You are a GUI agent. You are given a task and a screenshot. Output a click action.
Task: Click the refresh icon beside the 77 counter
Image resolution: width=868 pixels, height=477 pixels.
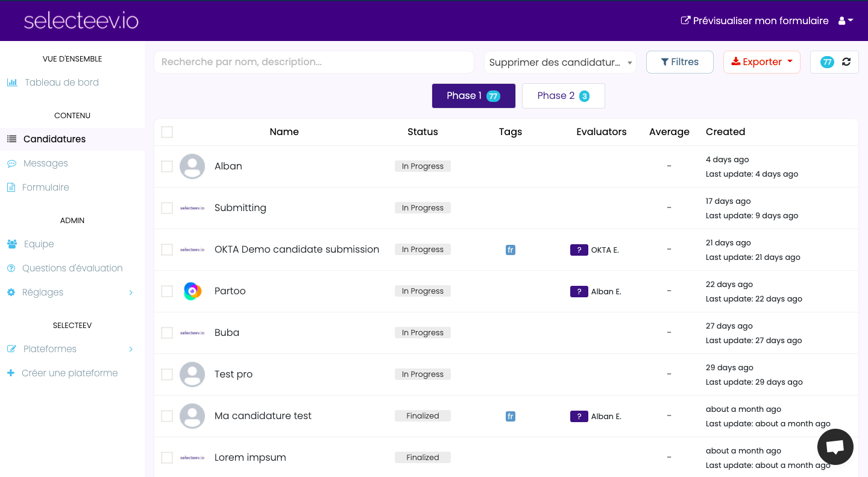point(846,62)
